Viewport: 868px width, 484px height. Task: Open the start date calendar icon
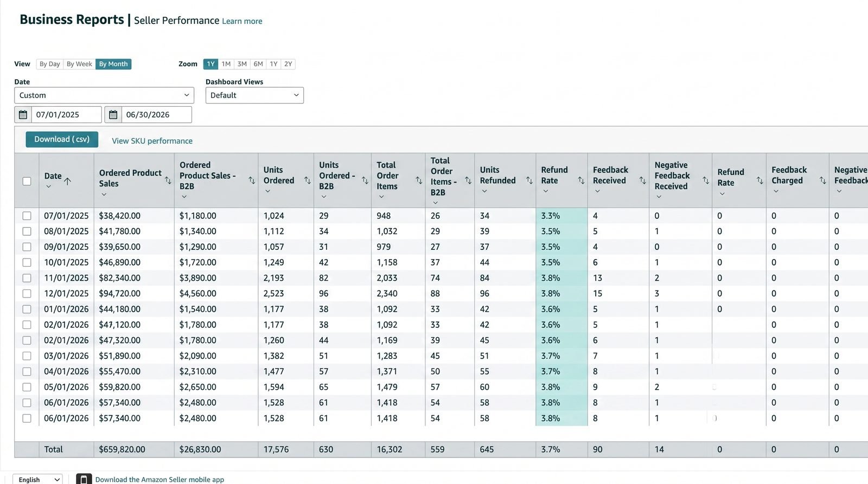(23, 115)
